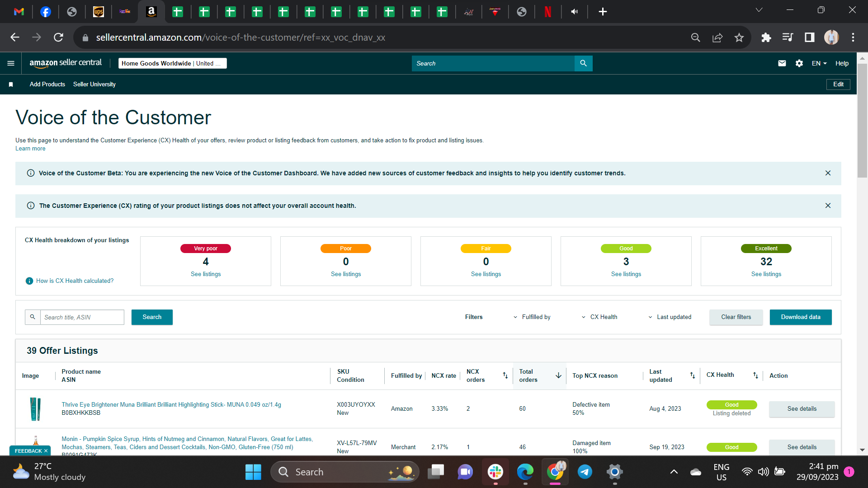The height and width of the screenshot is (488, 868).
Task: Go back to previous page
Action: [15, 38]
